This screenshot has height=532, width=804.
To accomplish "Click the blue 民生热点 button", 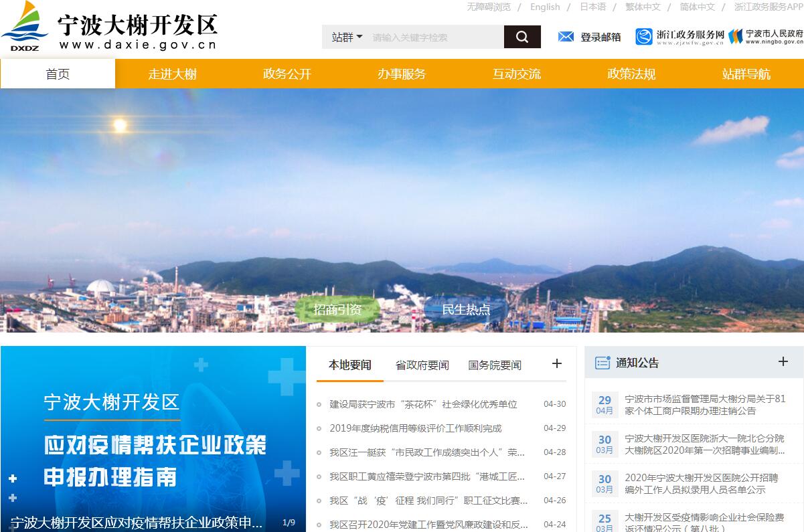I will coord(466,309).
